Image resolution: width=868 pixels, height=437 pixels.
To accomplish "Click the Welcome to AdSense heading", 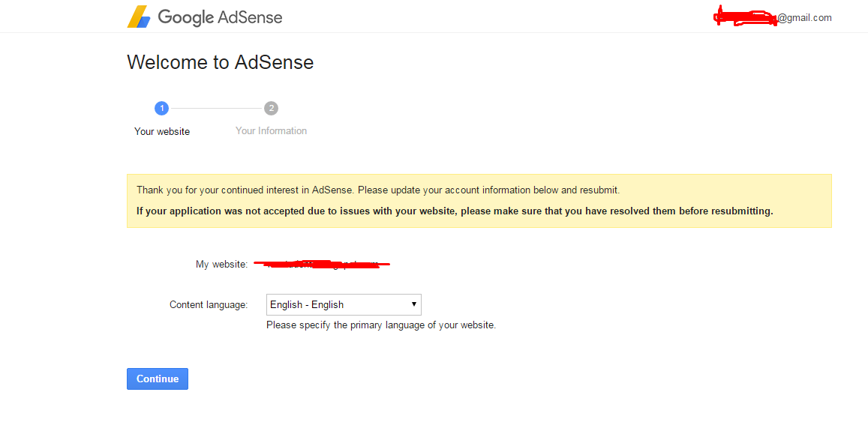I will [220, 62].
